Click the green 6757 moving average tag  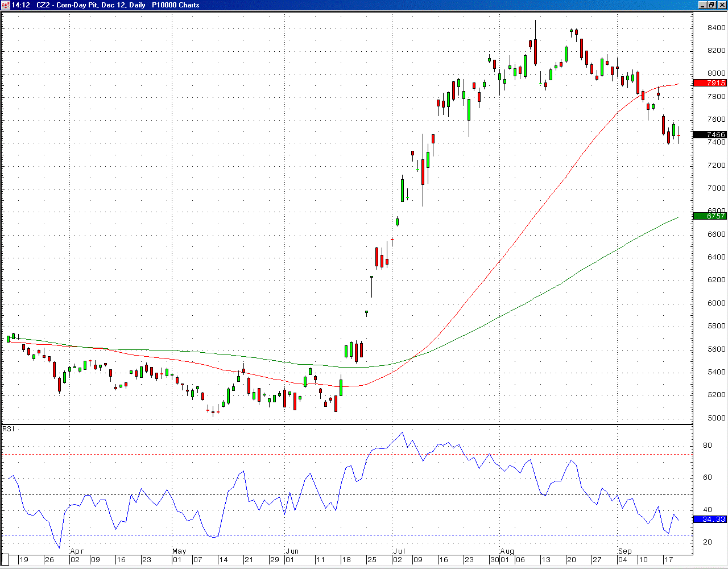[710, 216]
